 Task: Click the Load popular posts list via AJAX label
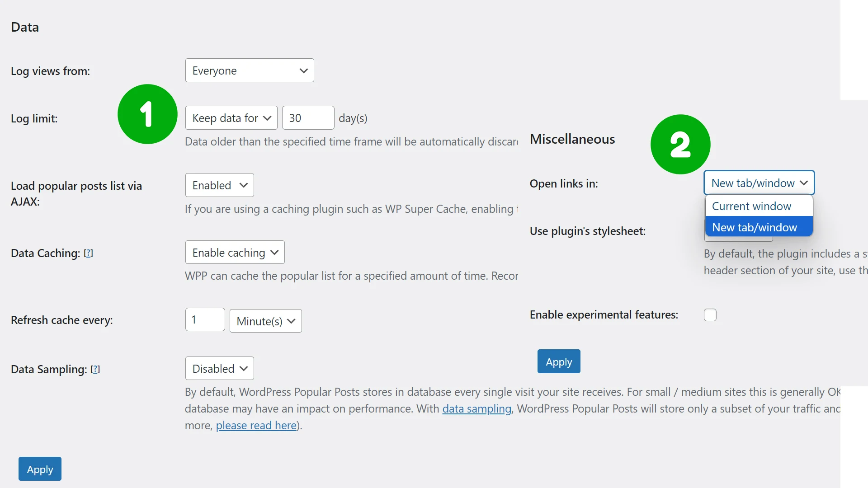pos(76,194)
